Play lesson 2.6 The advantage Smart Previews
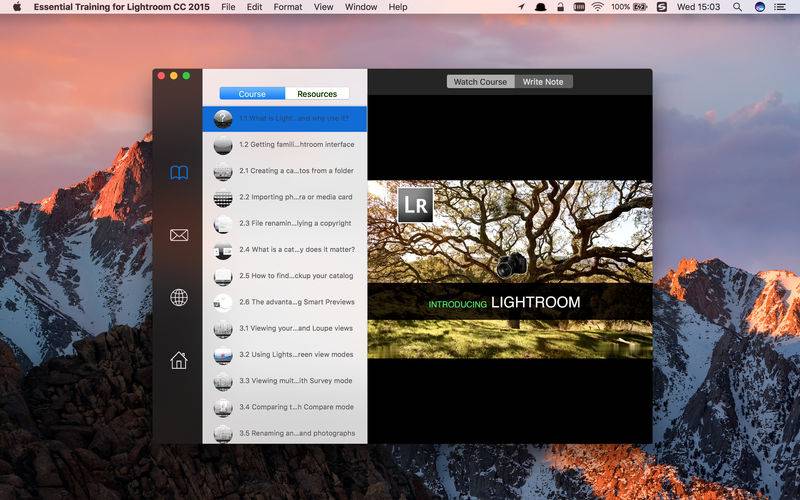The image size is (800, 500). (285, 302)
